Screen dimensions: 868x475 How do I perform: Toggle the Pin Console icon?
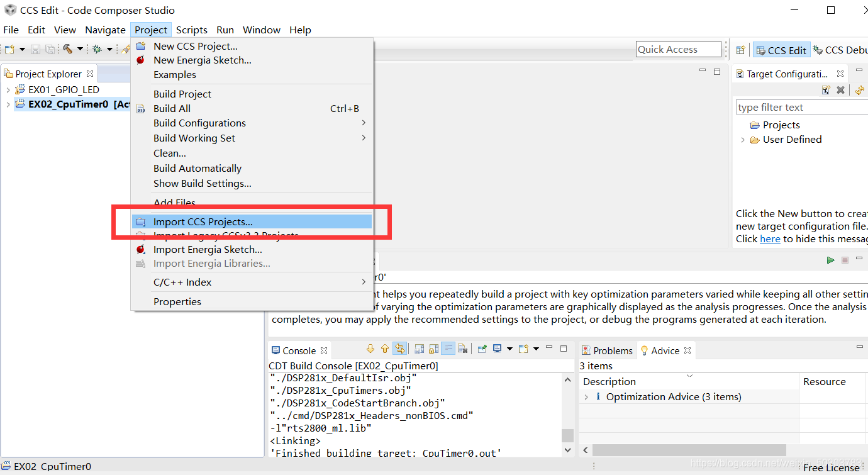482,349
